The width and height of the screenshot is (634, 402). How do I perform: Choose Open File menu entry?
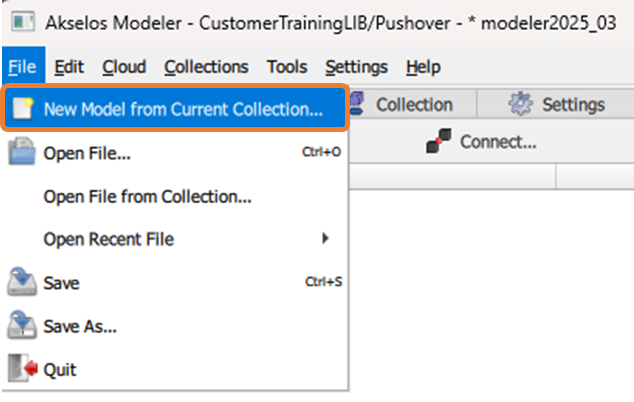175,153
